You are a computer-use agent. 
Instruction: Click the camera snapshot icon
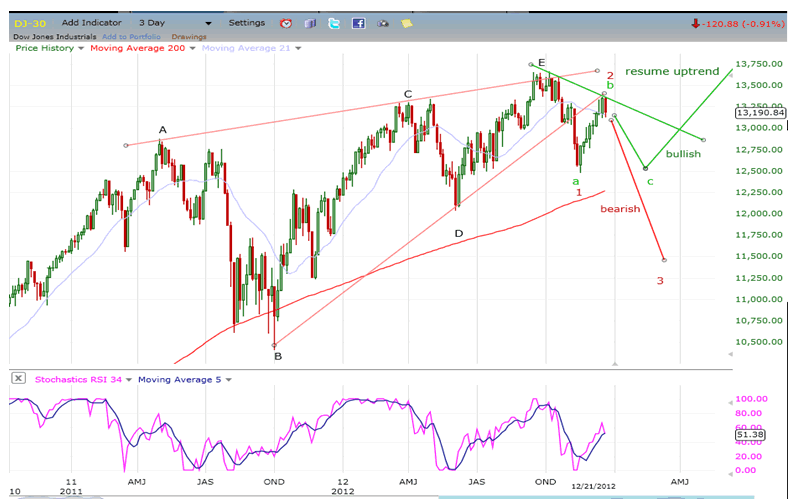(x=382, y=23)
